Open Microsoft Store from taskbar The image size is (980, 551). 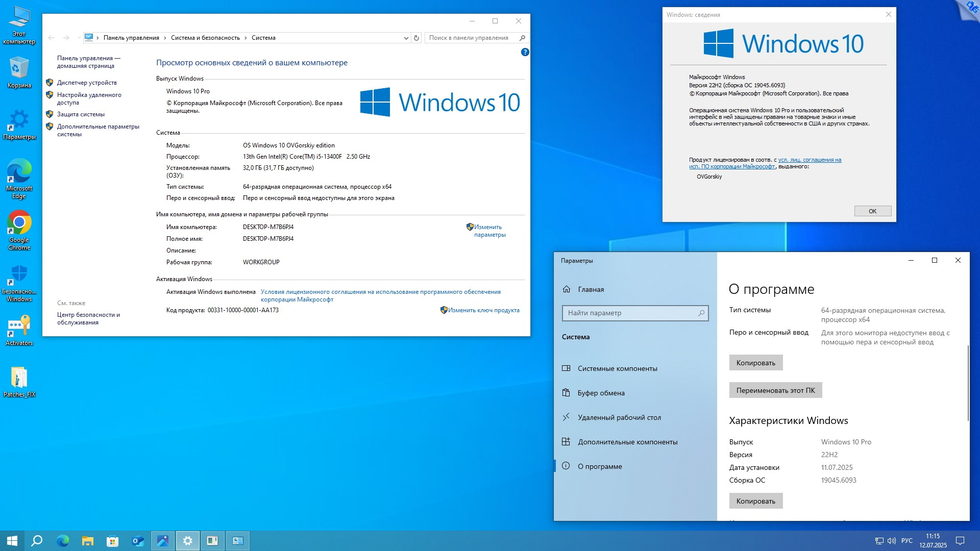[112, 541]
